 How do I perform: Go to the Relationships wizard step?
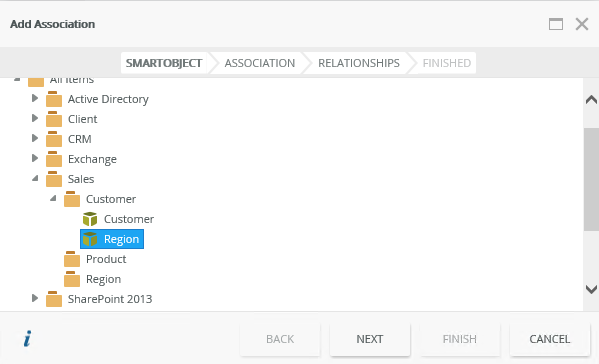[x=359, y=63]
